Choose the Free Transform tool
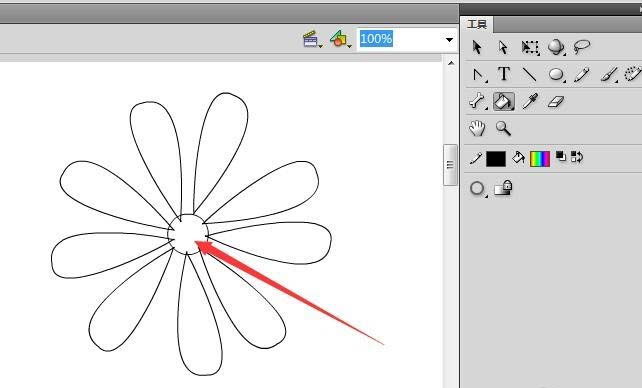 530,47
